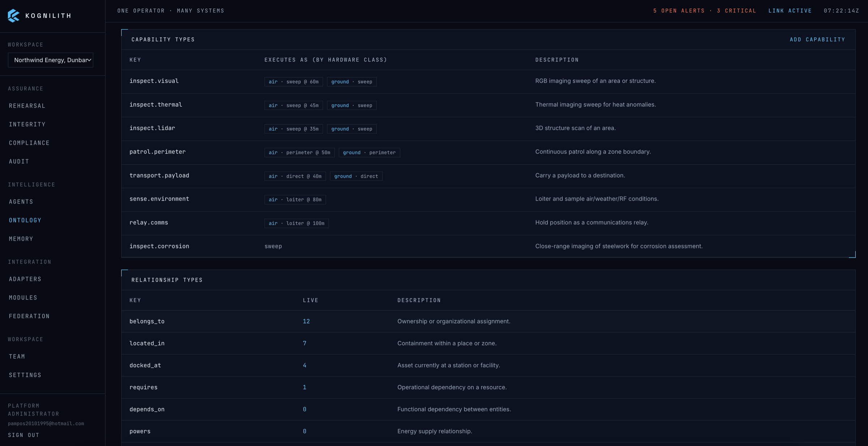
Task: Select the inspect.corrosion capability key
Action: click(x=159, y=246)
